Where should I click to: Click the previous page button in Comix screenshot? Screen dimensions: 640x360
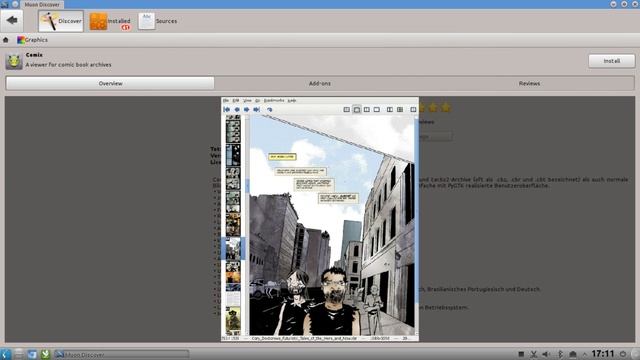237,109
